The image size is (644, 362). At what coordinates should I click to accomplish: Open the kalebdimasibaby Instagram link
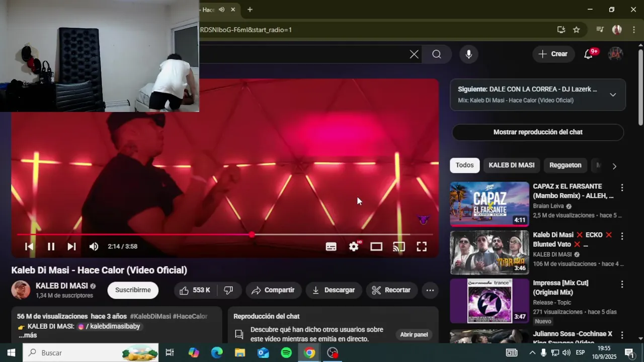pyautogui.click(x=109, y=326)
